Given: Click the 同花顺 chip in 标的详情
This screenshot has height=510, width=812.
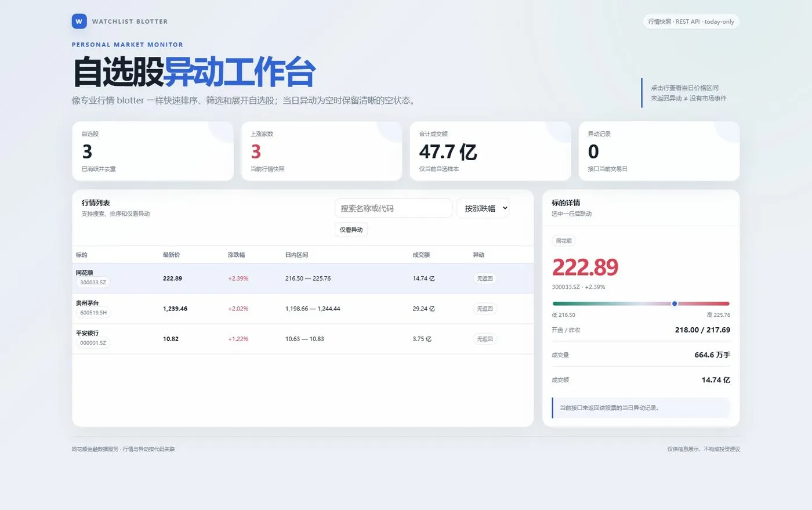Looking at the screenshot, I should pyautogui.click(x=564, y=241).
